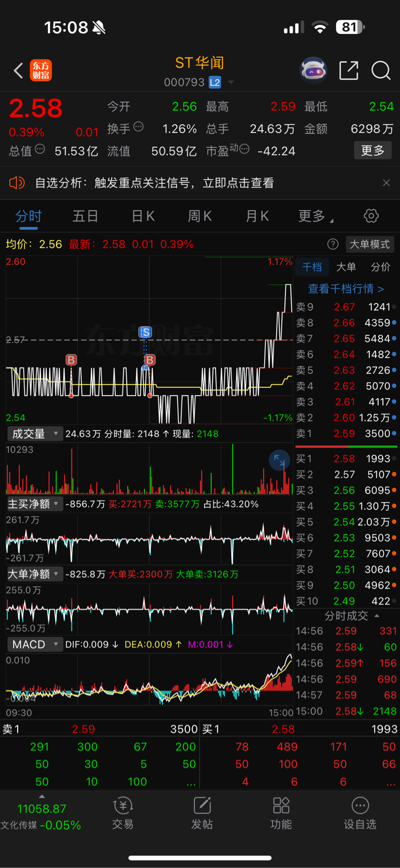Select 卖9 row at 2.67
Image resolution: width=400 pixels, height=868 pixels.
coord(346,307)
